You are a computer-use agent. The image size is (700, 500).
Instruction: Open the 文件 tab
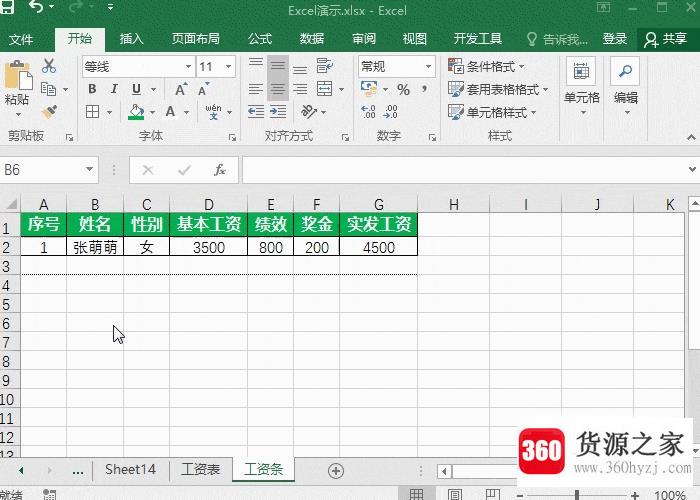pyautogui.click(x=21, y=39)
